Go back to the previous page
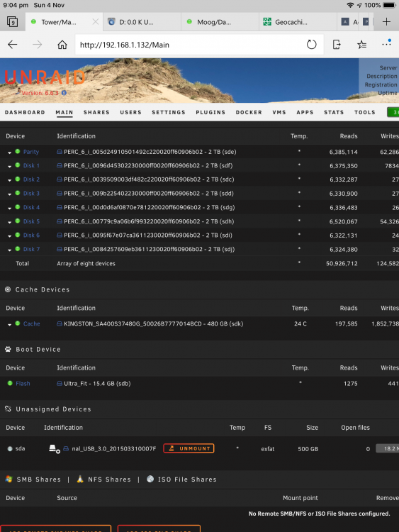The width and height of the screenshot is (399, 532). 13,45
